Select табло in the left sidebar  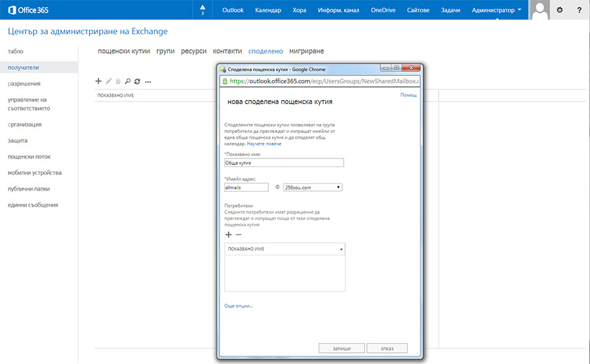[16, 52]
